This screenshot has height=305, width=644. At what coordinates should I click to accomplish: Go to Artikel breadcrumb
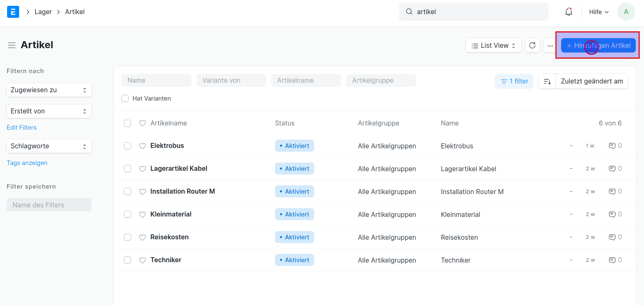point(75,12)
